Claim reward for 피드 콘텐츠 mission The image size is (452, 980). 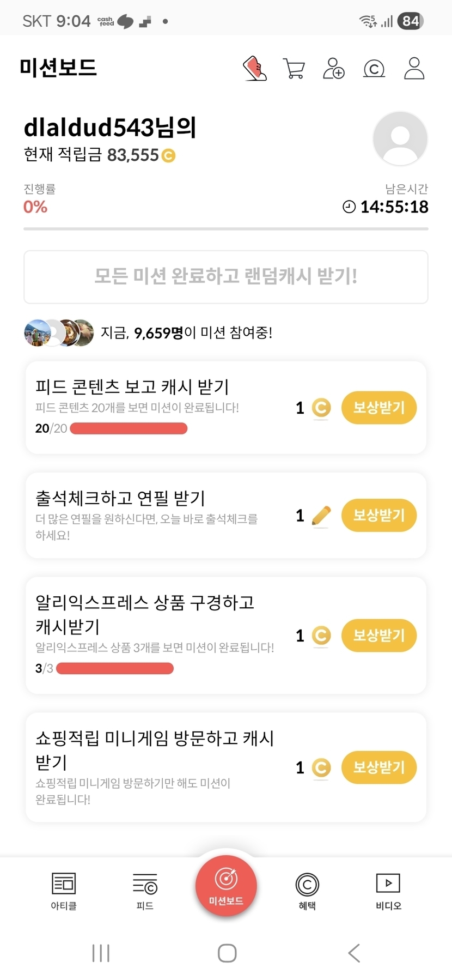click(x=378, y=408)
